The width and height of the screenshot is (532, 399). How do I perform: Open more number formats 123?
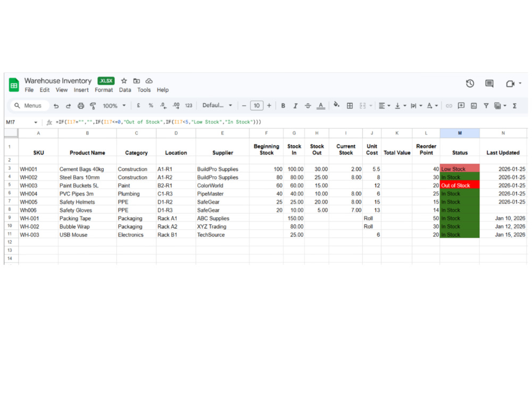[x=189, y=105]
